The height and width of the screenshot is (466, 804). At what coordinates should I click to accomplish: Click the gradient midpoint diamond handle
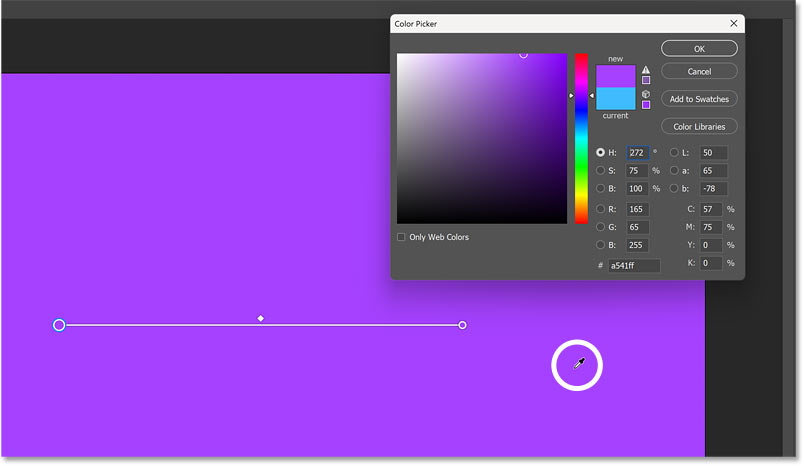pos(261,318)
